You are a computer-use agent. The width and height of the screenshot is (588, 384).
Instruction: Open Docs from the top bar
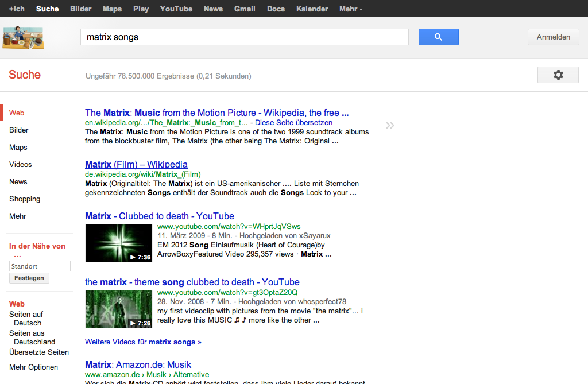[x=276, y=9]
